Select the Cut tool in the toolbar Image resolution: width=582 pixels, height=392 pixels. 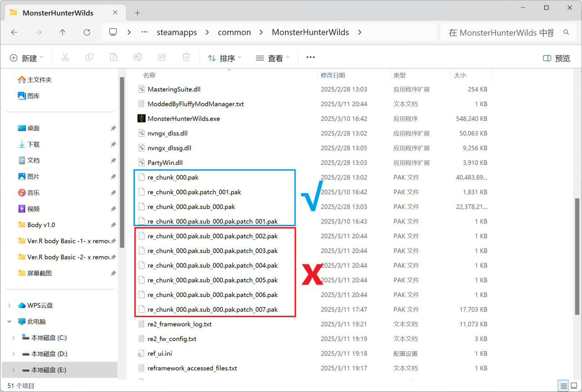tap(65, 57)
